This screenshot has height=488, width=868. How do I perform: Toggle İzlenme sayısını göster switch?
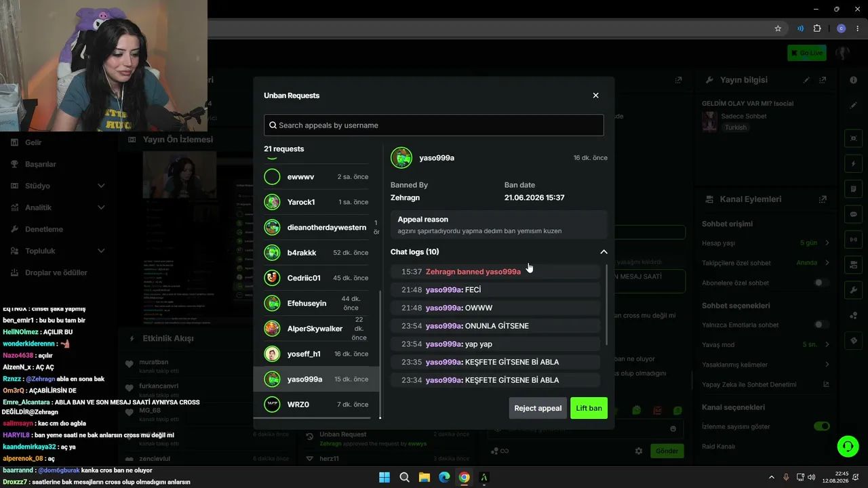click(x=821, y=426)
